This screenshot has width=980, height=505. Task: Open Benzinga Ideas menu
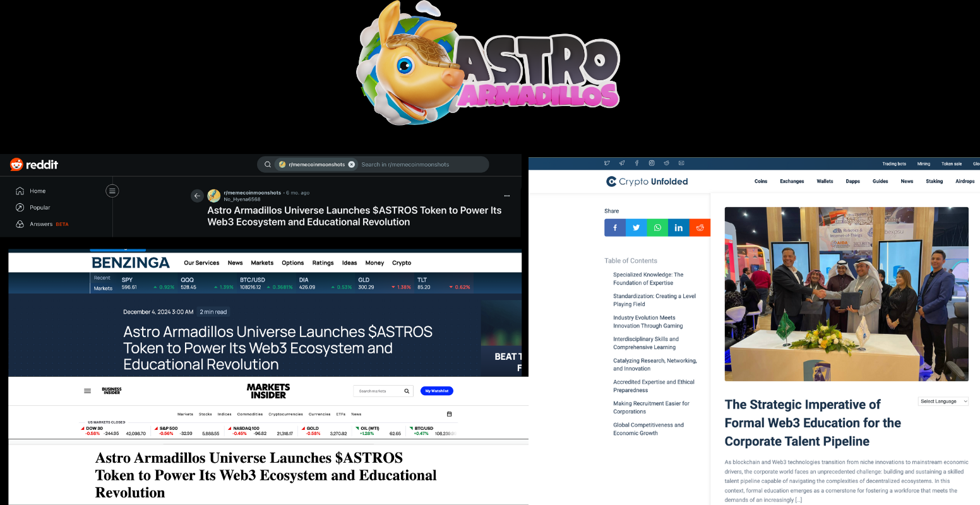coord(349,263)
